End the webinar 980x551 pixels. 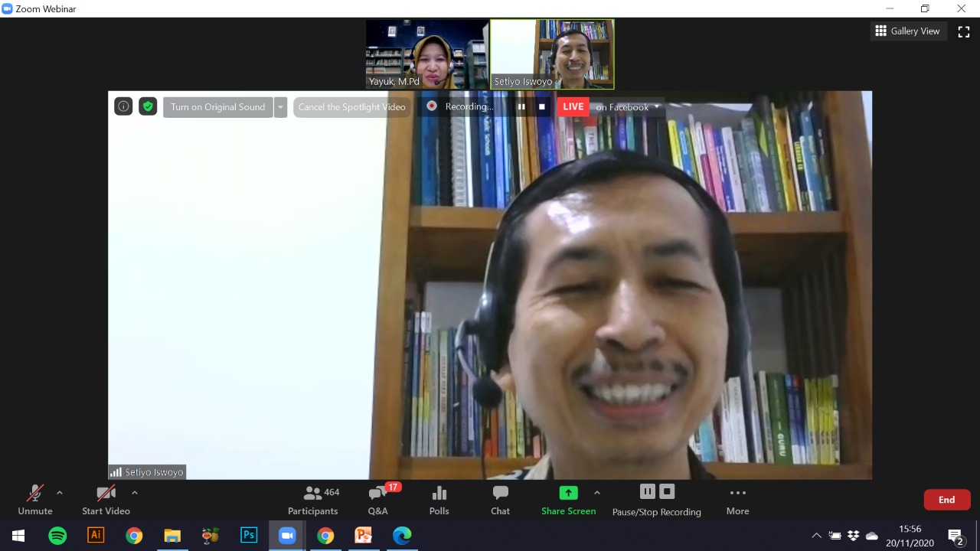pyautogui.click(x=946, y=498)
